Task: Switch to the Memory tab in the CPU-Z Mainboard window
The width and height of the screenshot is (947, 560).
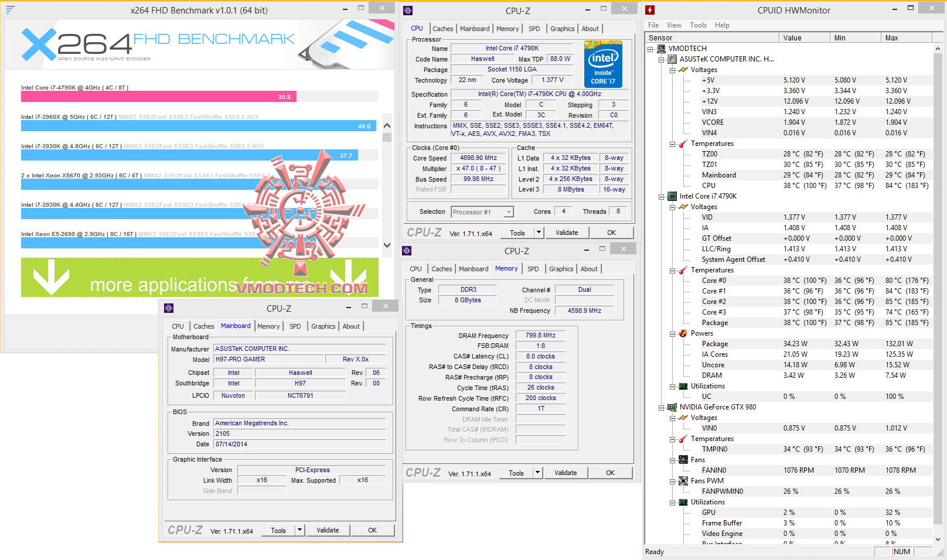Action: [x=268, y=326]
